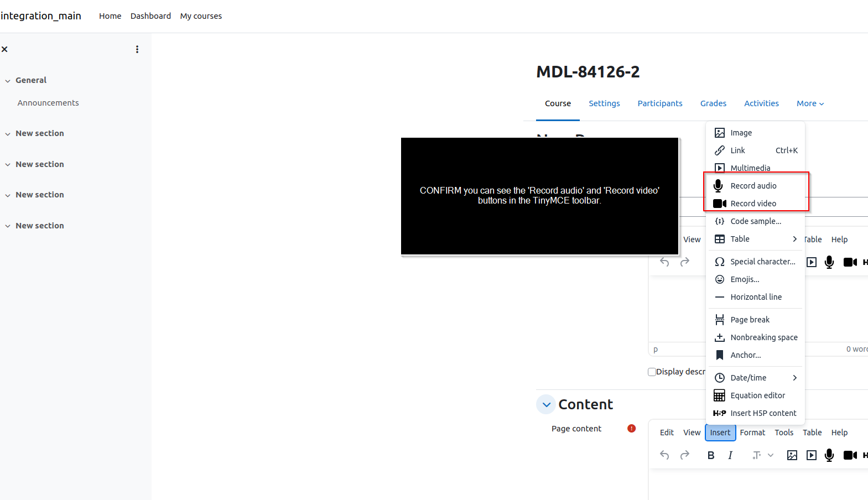The image size is (868, 500).
Task: Choose Image from Insert menu
Action: [756, 133]
